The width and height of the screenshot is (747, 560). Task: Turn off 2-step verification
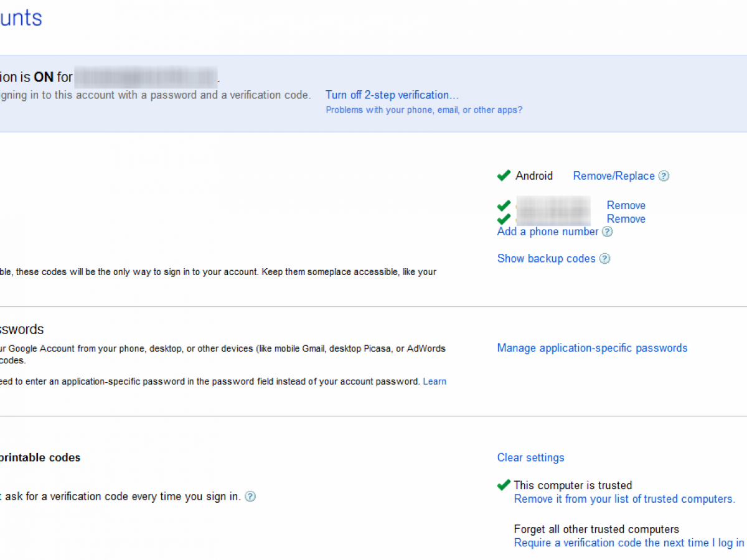pyautogui.click(x=392, y=95)
